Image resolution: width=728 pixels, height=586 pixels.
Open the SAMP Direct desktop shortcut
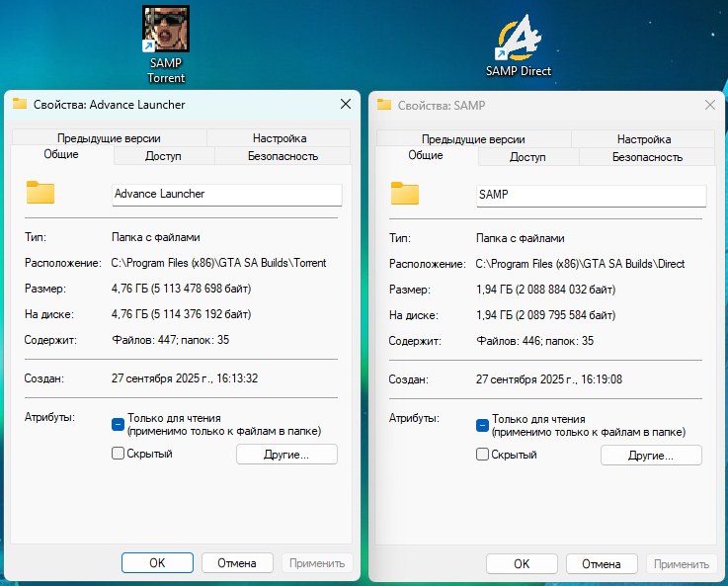[519, 46]
